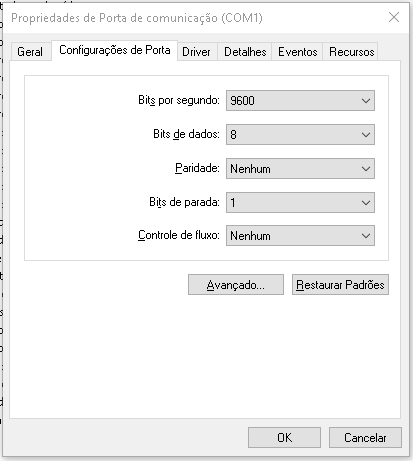This screenshot has height=461, width=413.
Task: Click the Restaurar Padrões button
Action: point(340,285)
